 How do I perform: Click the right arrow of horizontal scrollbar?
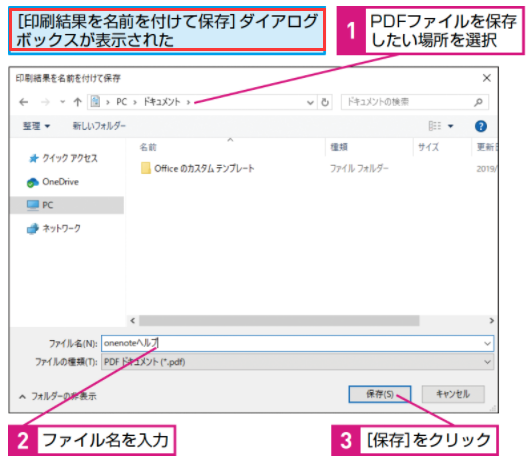click(491, 320)
